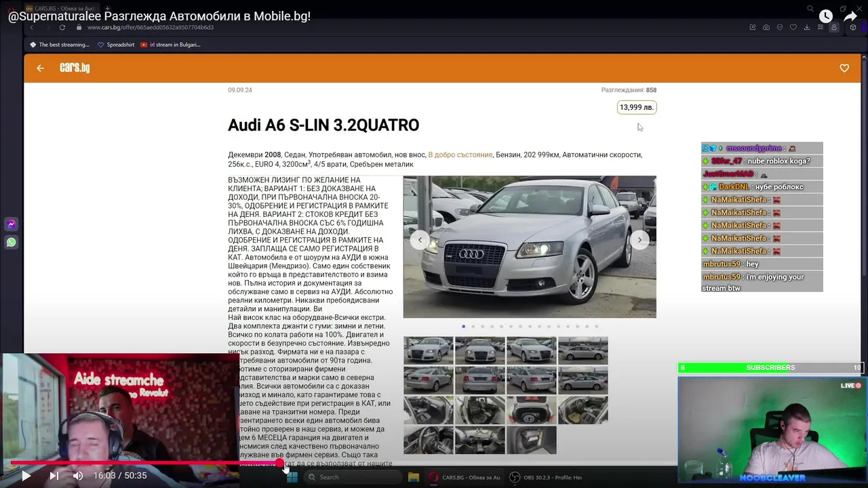Click the 'Audi A6 S-LIN 3.2QUATRO' heading
868x488 pixels.
tap(323, 125)
